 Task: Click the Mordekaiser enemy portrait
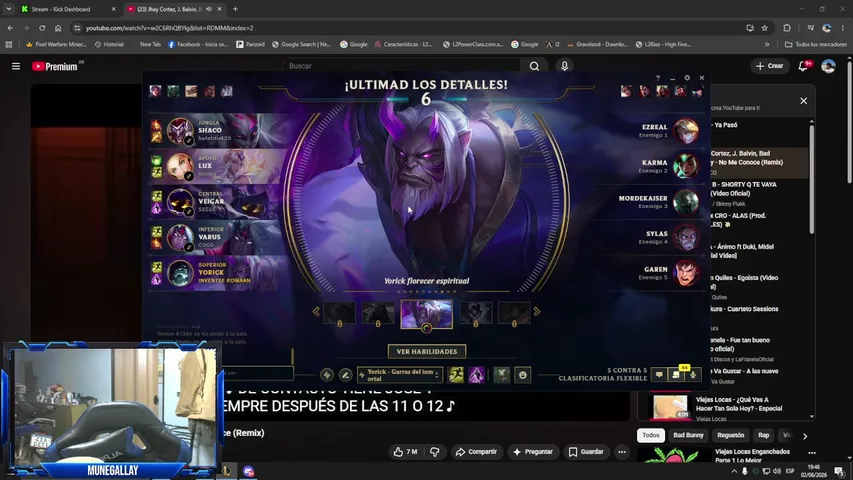click(x=686, y=202)
